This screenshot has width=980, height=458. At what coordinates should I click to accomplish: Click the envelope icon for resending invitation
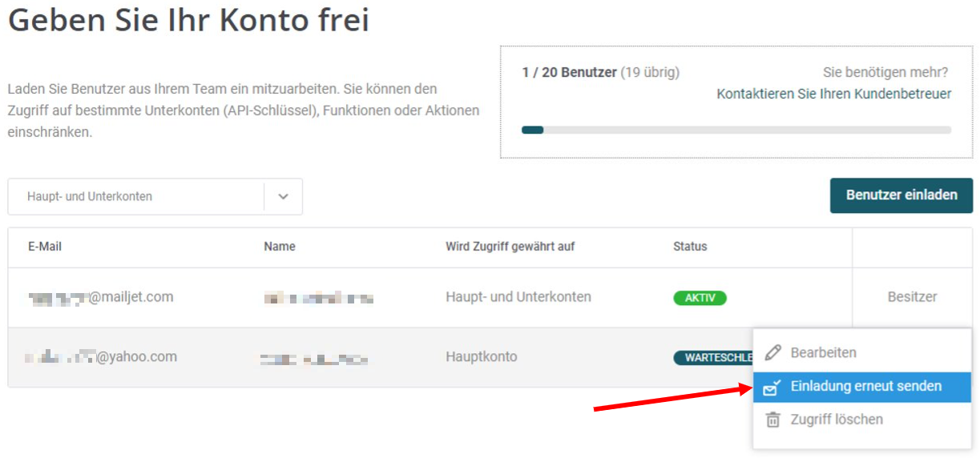[x=772, y=387]
